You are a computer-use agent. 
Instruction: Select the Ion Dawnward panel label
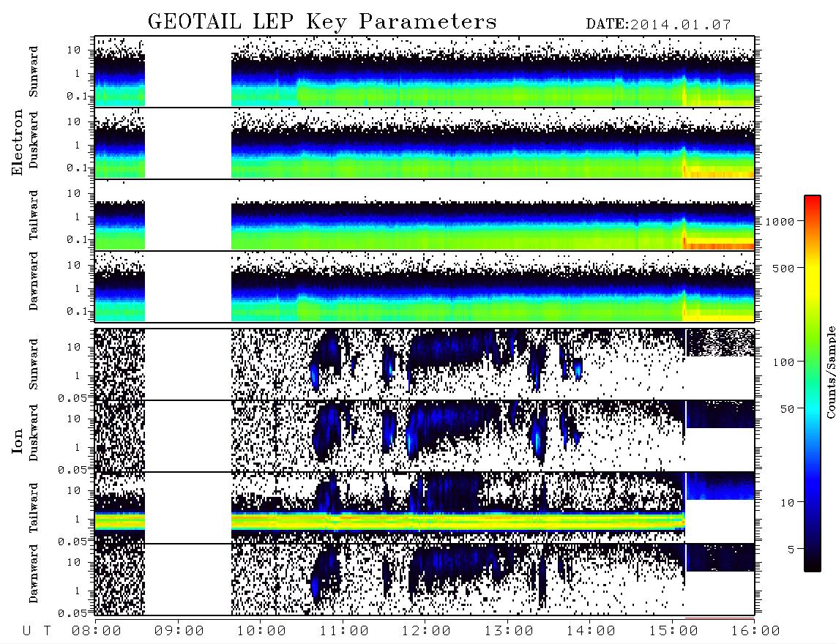pyautogui.click(x=34, y=574)
